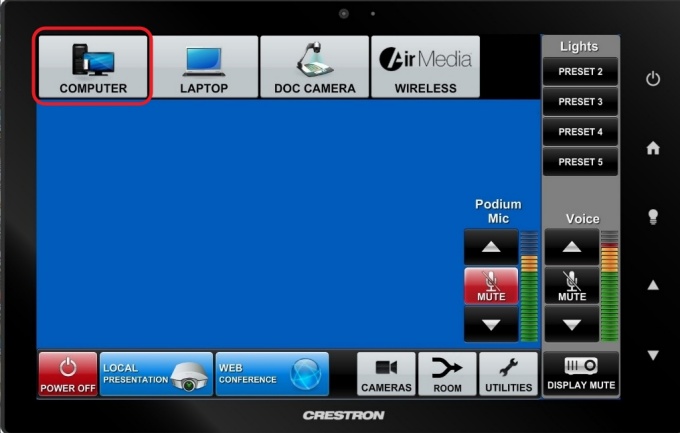Activate lights Preset 2

click(580, 72)
